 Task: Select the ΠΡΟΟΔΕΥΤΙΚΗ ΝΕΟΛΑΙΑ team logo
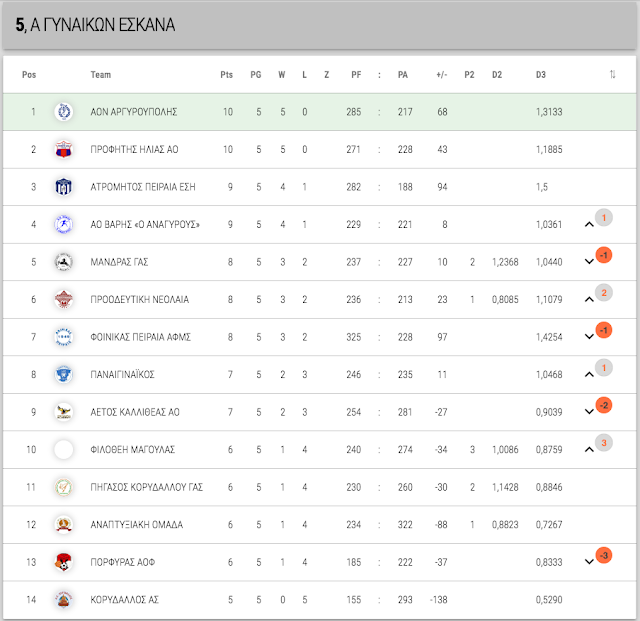coord(64,299)
